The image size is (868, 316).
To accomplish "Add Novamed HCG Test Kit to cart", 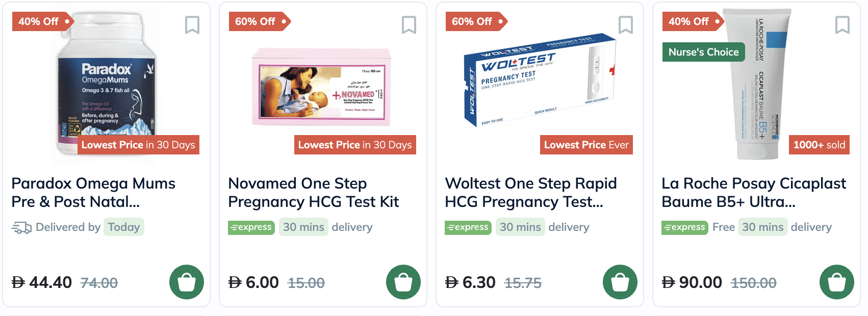I will coord(403,282).
